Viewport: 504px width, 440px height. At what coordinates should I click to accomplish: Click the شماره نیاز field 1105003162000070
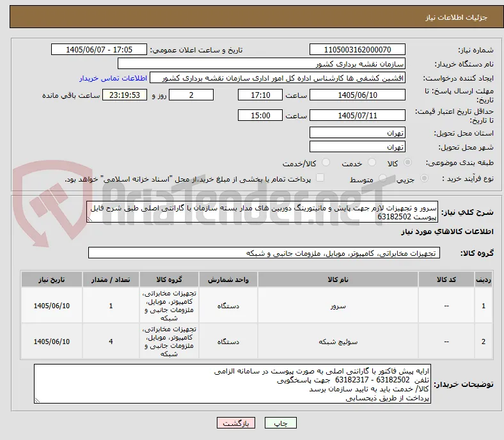358,49
